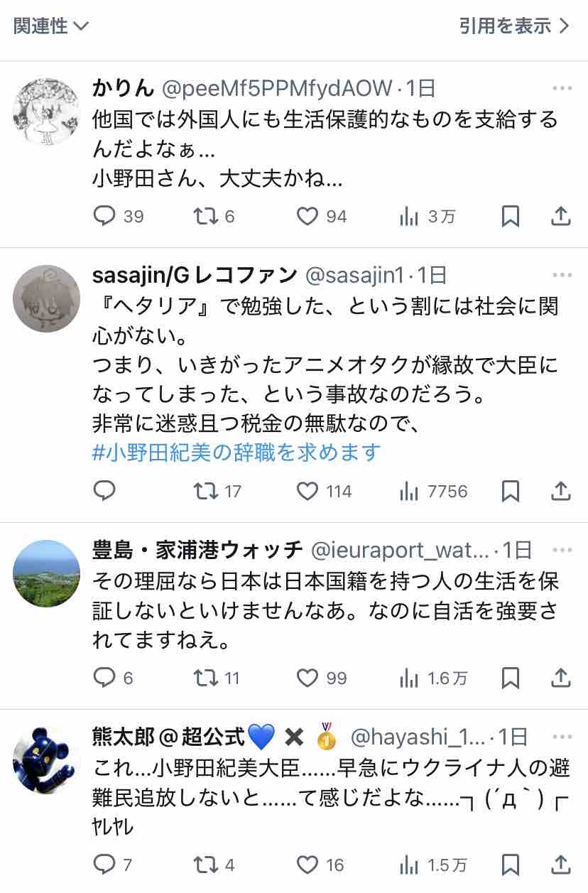Open the 関連性 sort dropdown

pyautogui.click(x=51, y=26)
